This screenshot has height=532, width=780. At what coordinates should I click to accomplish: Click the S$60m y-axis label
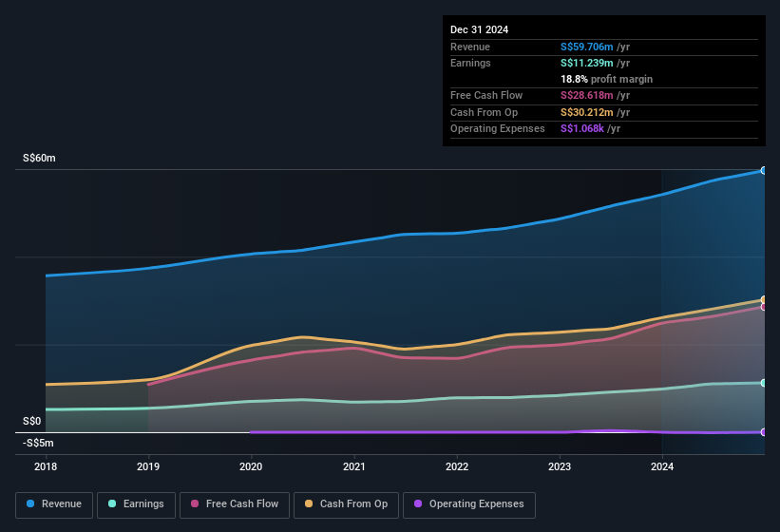tap(39, 158)
